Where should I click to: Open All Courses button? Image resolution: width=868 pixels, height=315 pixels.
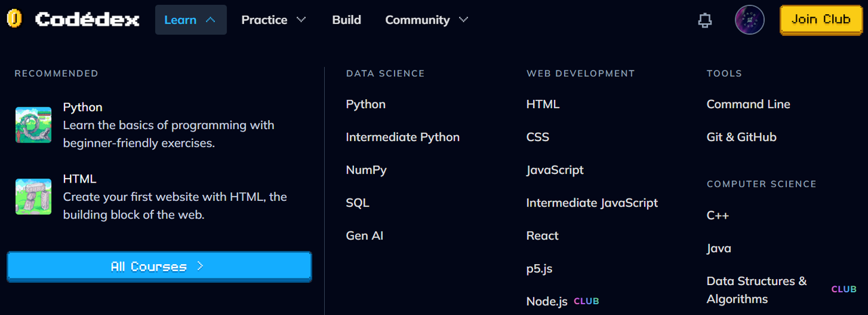(159, 266)
